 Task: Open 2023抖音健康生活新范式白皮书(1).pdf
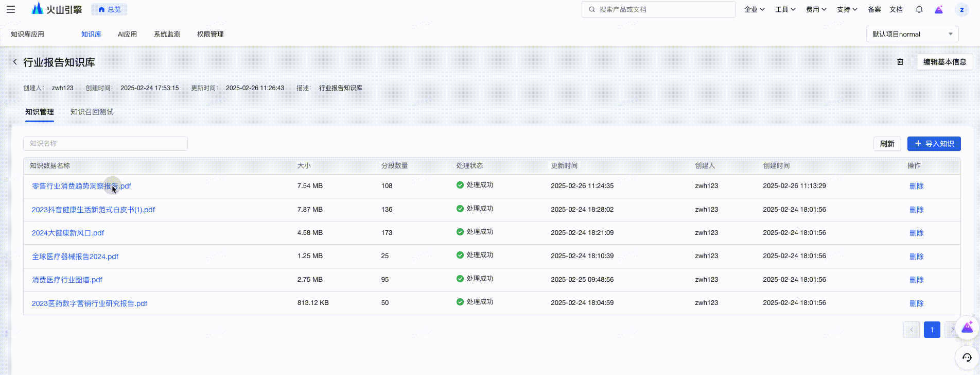[x=93, y=210]
